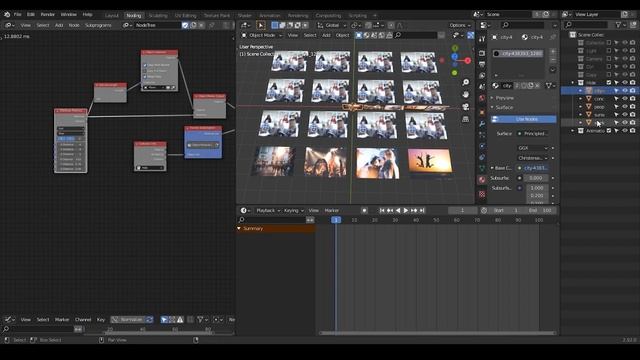Click the Blender logo icon in the top bar
Viewport: 640px width, 360px height.
pyautogui.click(x=7, y=14)
